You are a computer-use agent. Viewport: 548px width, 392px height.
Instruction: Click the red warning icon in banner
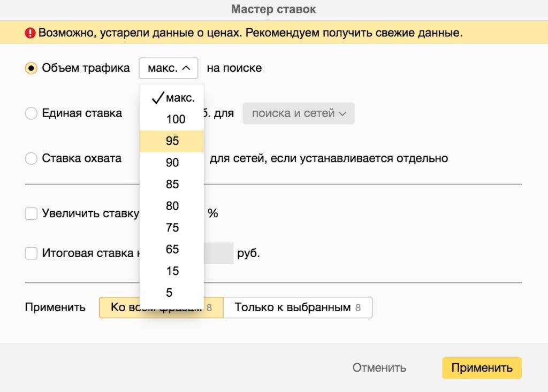[30, 33]
